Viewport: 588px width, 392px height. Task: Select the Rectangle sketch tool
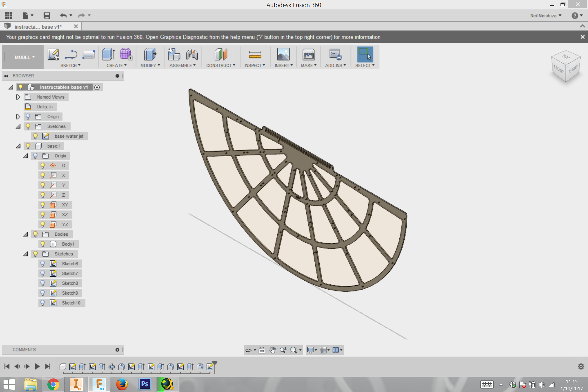[x=88, y=54]
